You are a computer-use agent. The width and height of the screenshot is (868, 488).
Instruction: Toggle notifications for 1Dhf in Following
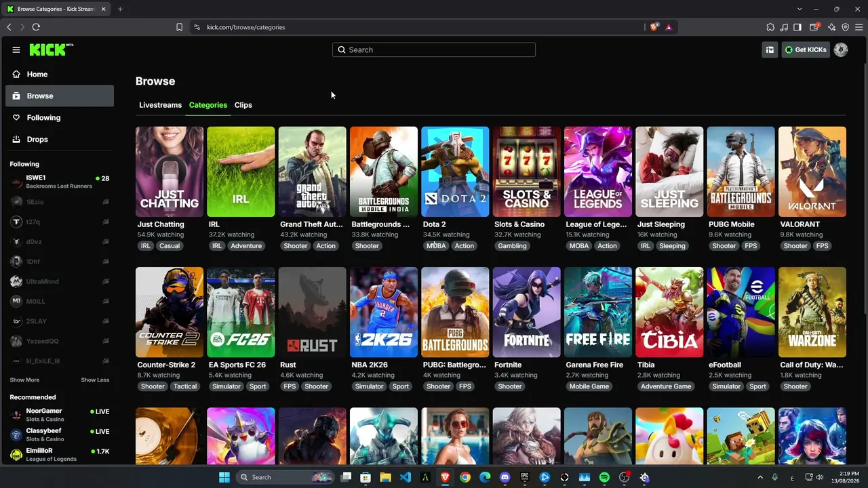tap(106, 262)
